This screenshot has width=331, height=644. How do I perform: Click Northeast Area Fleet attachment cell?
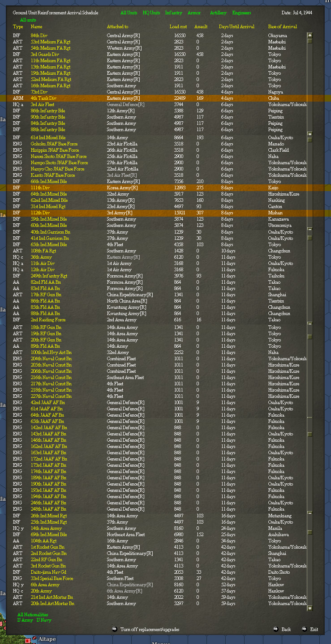(126, 534)
